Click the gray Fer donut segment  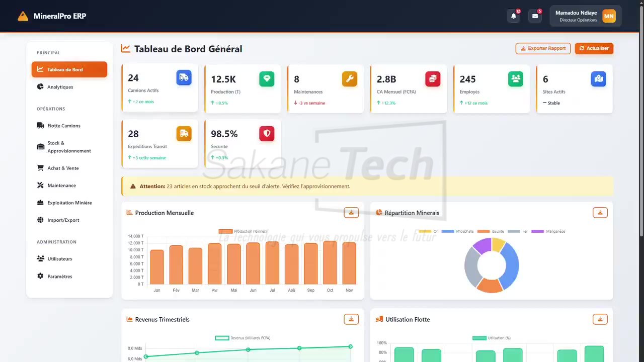pos(471,267)
